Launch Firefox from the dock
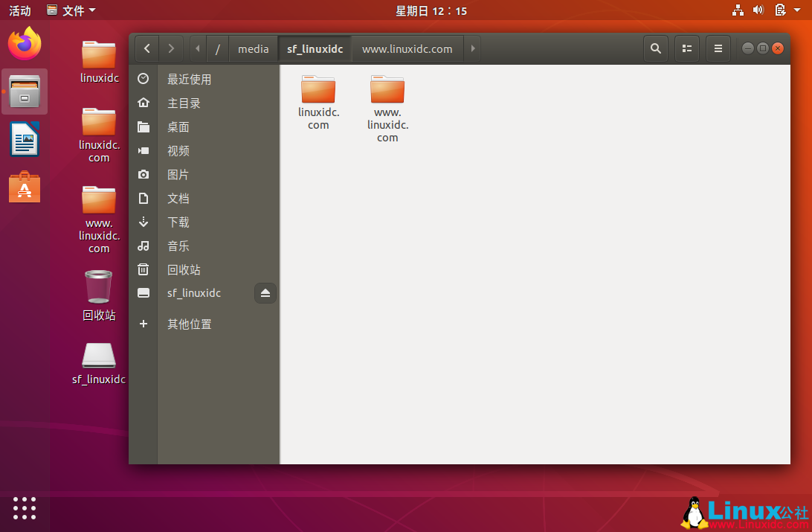This screenshot has width=812, height=532. 25,44
